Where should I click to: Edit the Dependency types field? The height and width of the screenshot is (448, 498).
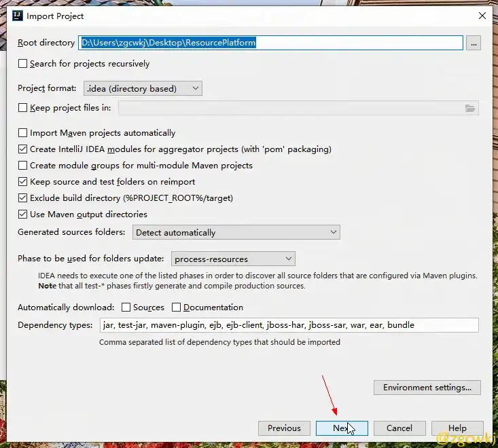(x=289, y=325)
